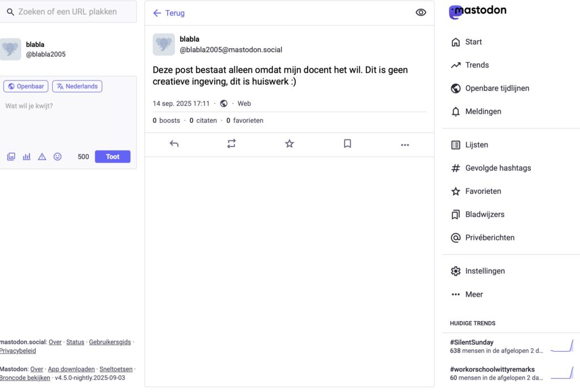Go back with the Terug link
The image size is (580, 392).
point(169,13)
